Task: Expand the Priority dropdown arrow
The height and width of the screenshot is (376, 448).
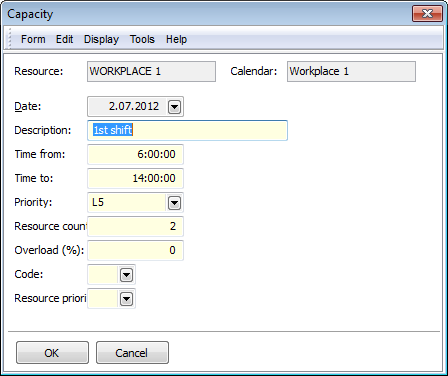Action: (x=174, y=203)
